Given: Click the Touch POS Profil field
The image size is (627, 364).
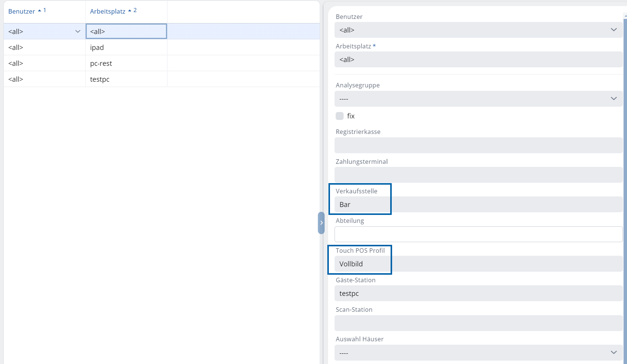Looking at the screenshot, I should (x=478, y=264).
